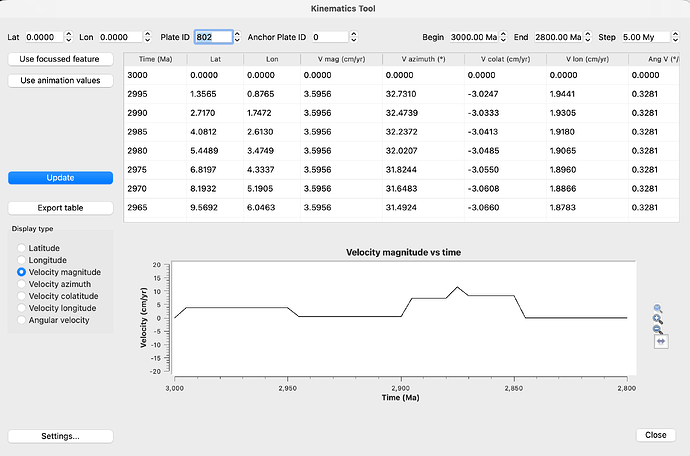Screen dimensions: 690x456
Task: Select the time cell 2965
Action: click(155, 208)
